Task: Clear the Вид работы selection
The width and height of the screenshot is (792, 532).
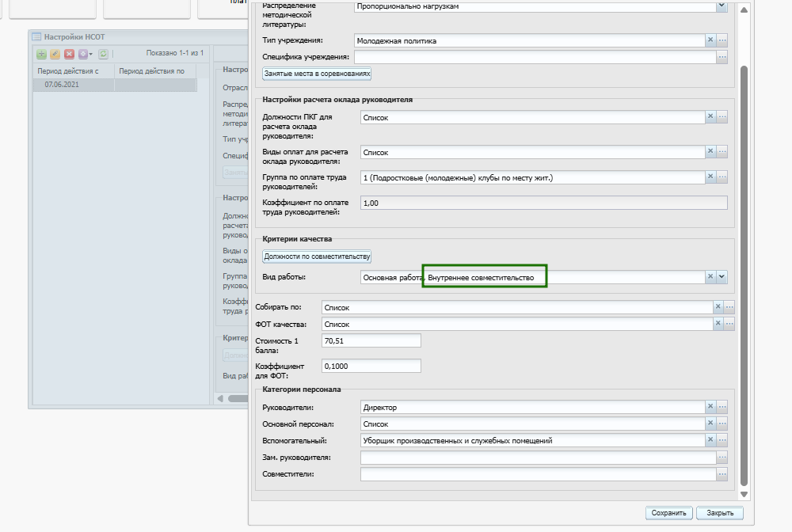Action: click(710, 276)
